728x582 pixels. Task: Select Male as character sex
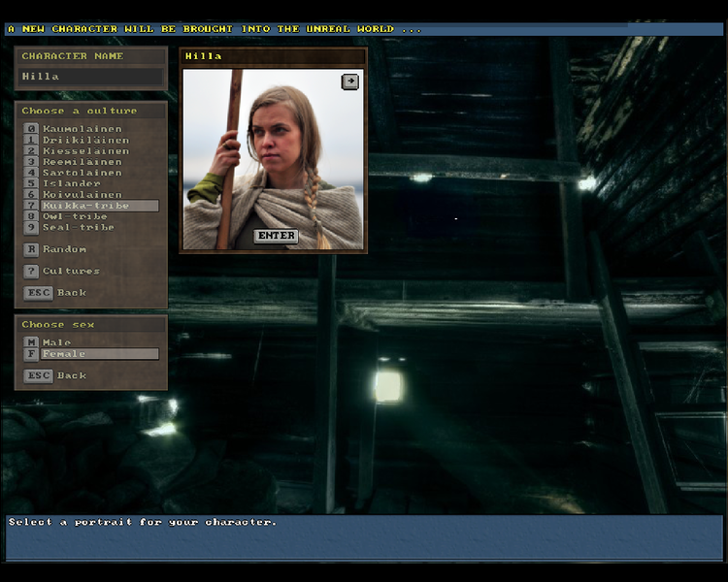click(56, 342)
